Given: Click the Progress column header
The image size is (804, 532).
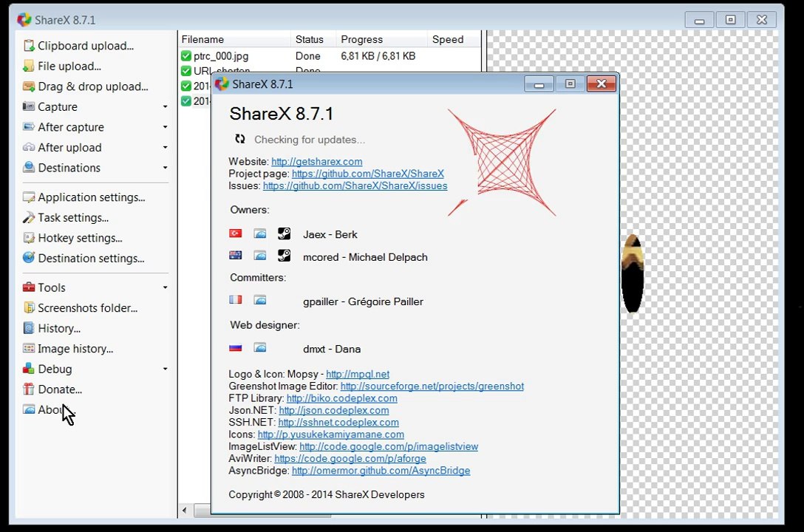Looking at the screenshot, I should click(x=381, y=39).
